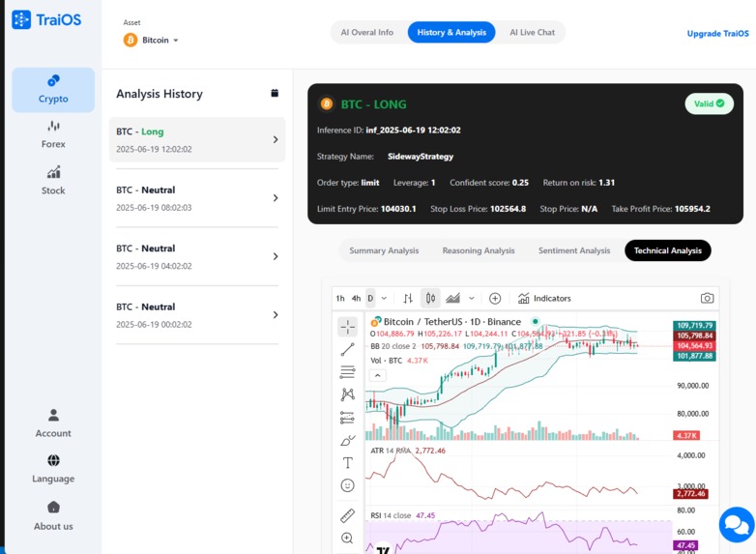Select the trend line drawing tool
This screenshot has height=554, width=756.
(347, 350)
